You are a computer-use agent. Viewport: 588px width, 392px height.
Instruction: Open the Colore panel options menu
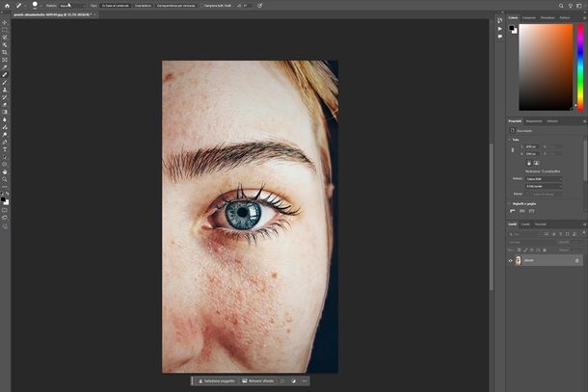click(584, 17)
